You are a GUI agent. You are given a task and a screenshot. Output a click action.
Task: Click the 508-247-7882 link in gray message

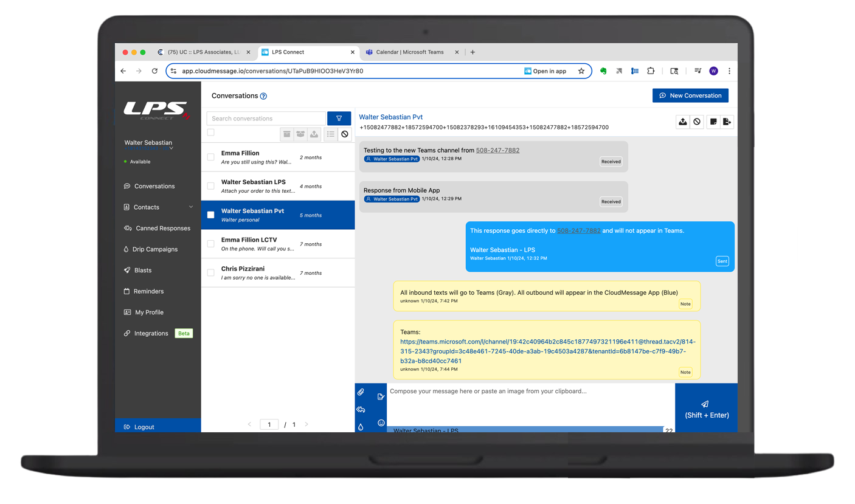[497, 150]
